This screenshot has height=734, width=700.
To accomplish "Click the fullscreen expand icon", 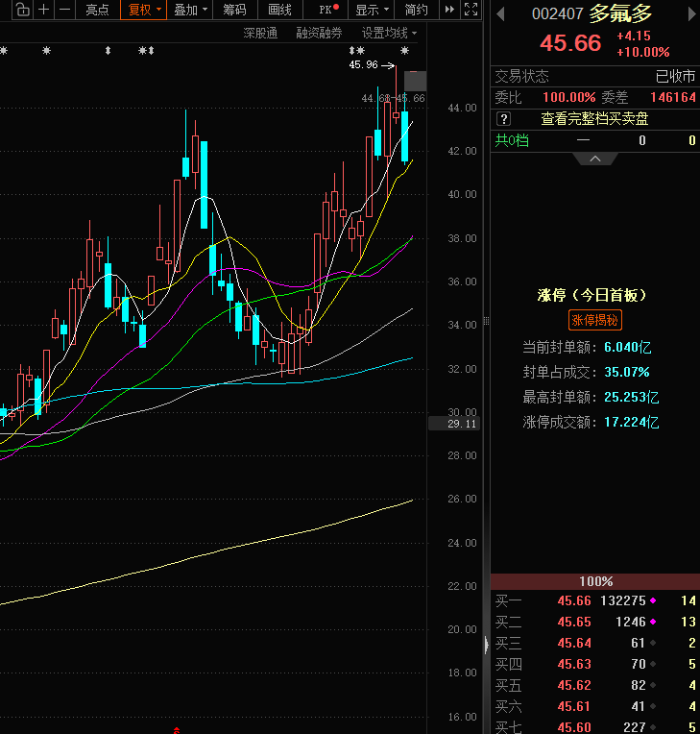I will (471, 10).
